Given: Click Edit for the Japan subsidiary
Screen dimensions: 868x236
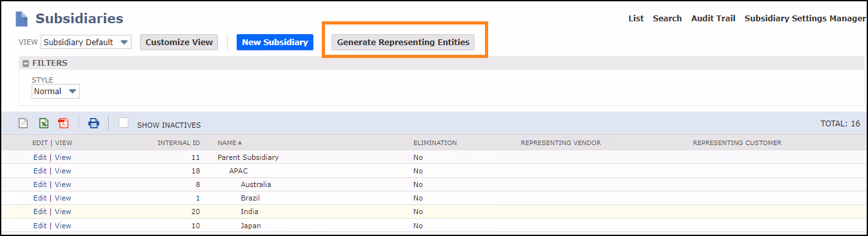Looking at the screenshot, I should tap(40, 226).
